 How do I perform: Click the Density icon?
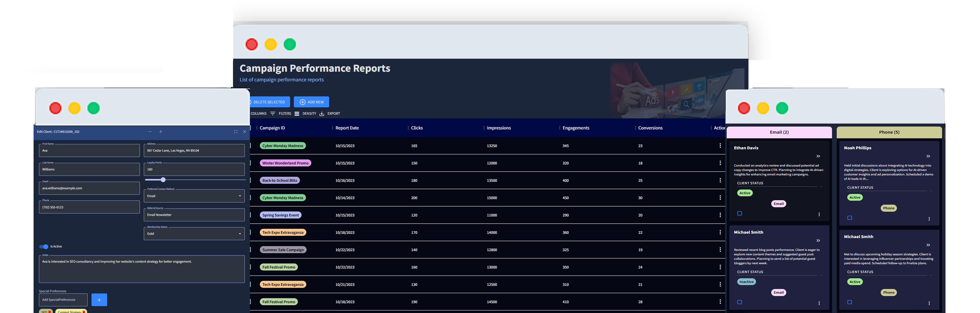(297, 113)
